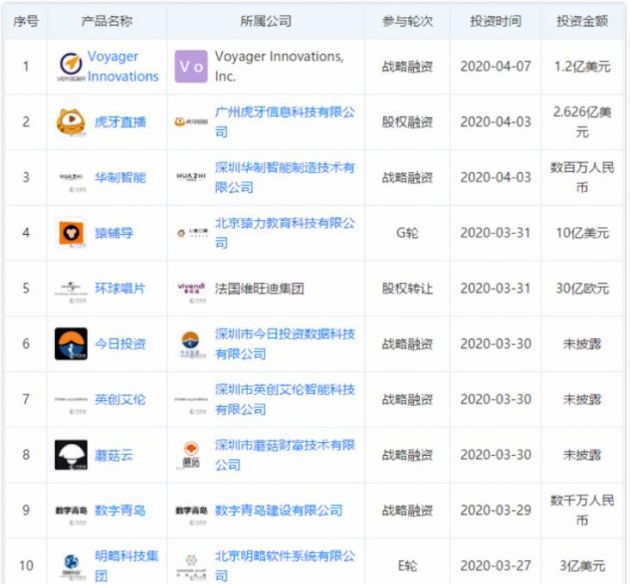Open the 华制智能 product link
630x584 pixels.
120,178
